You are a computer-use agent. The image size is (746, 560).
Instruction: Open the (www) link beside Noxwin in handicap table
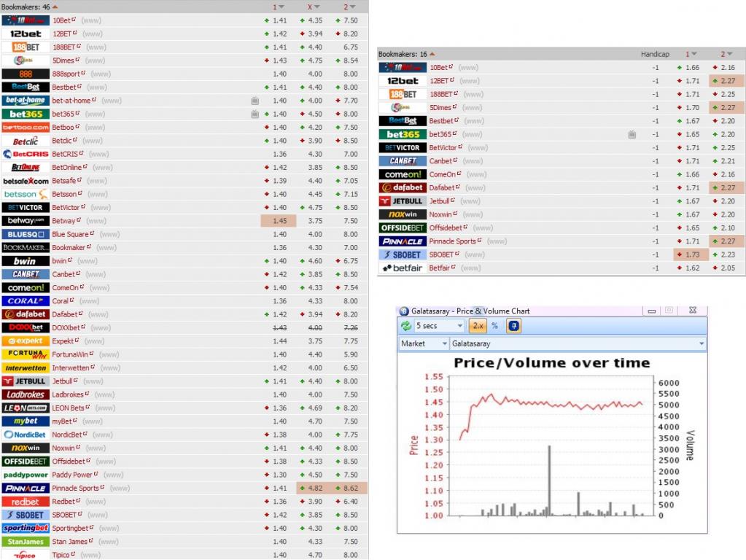(x=473, y=214)
